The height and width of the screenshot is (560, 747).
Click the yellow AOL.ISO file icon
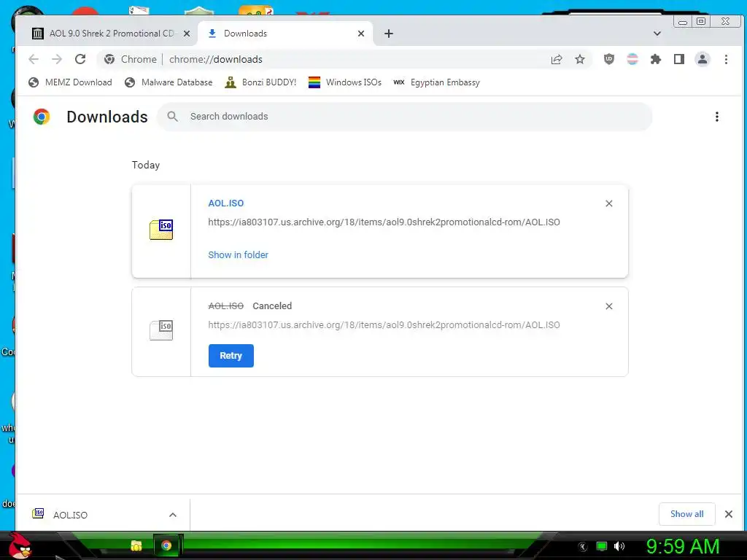(x=161, y=230)
